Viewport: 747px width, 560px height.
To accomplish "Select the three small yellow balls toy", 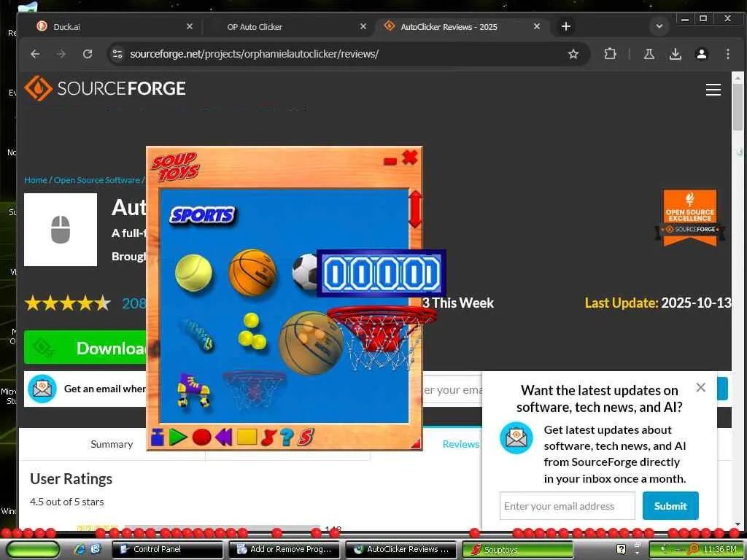I will [x=252, y=331].
